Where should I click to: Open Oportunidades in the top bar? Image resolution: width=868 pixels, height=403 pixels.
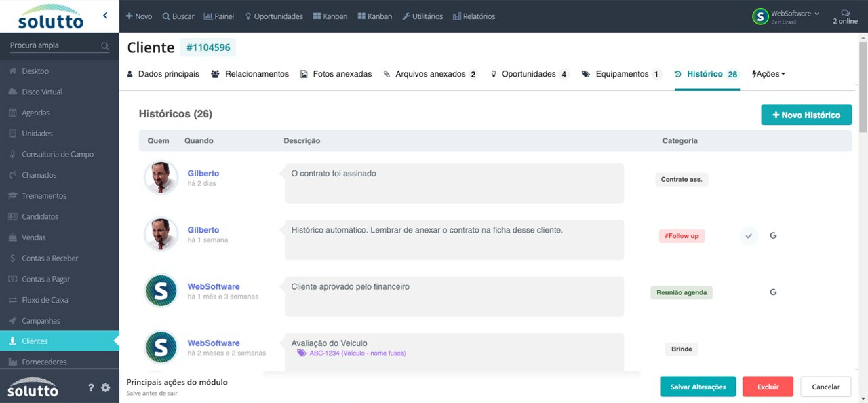click(274, 16)
